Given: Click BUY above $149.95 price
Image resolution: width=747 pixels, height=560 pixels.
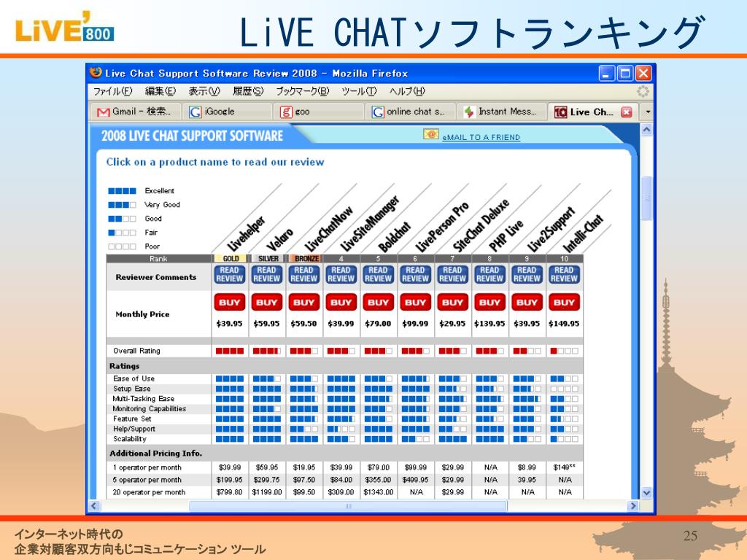Looking at the screenshot, I should (564, 303).
